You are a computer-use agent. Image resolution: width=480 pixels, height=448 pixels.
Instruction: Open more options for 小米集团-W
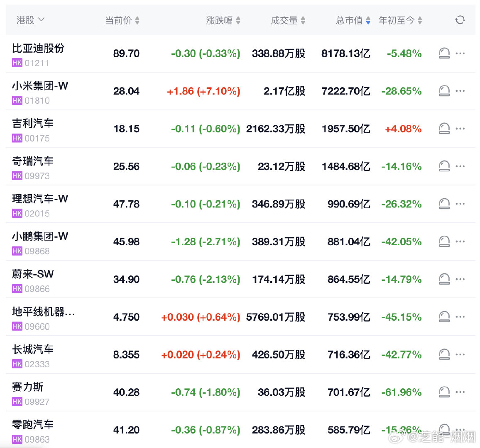click(x=460, y=91)
